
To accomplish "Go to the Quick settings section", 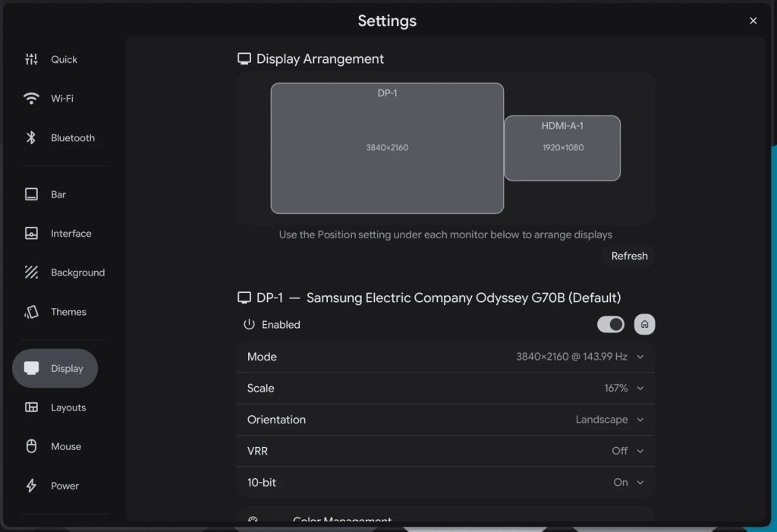I will tap(64, 59).
